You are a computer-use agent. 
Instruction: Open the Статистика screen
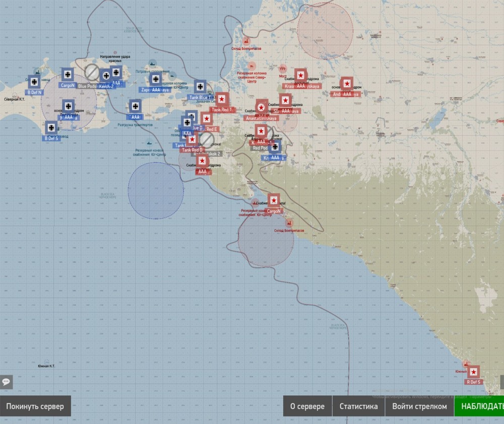click(358, 406)
